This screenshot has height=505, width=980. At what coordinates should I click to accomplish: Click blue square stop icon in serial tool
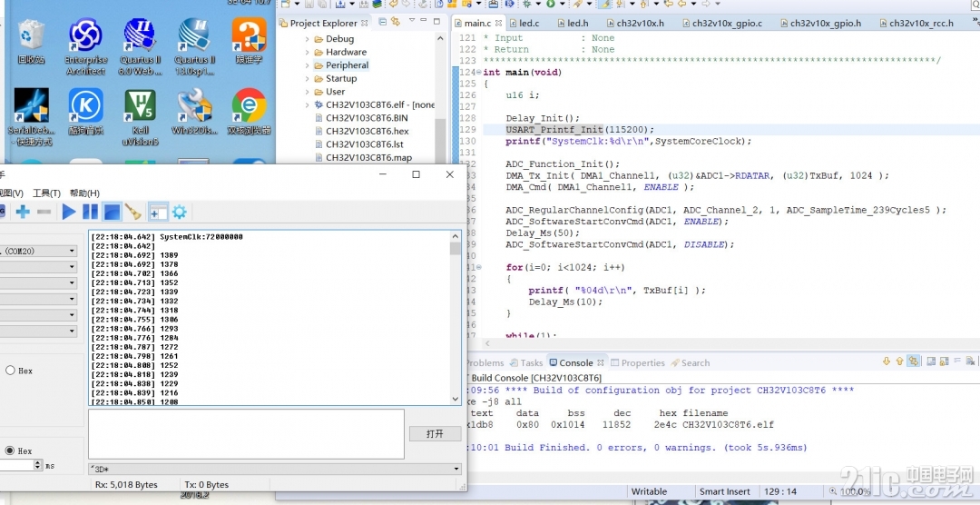[112, 213]
